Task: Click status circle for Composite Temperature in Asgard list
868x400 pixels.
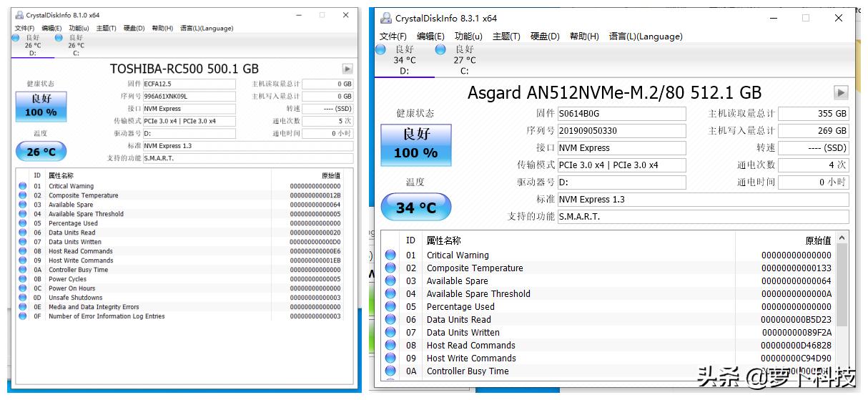Action: click(x=390, y=268)
